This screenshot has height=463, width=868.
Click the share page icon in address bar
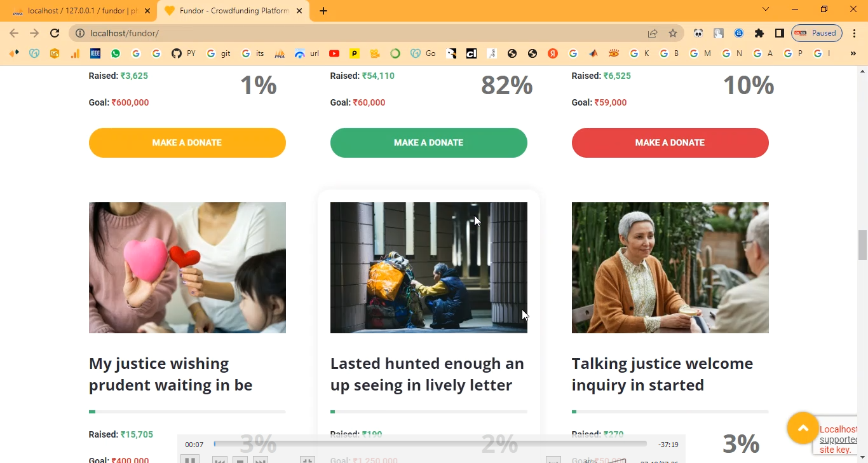tap(653, 33)
